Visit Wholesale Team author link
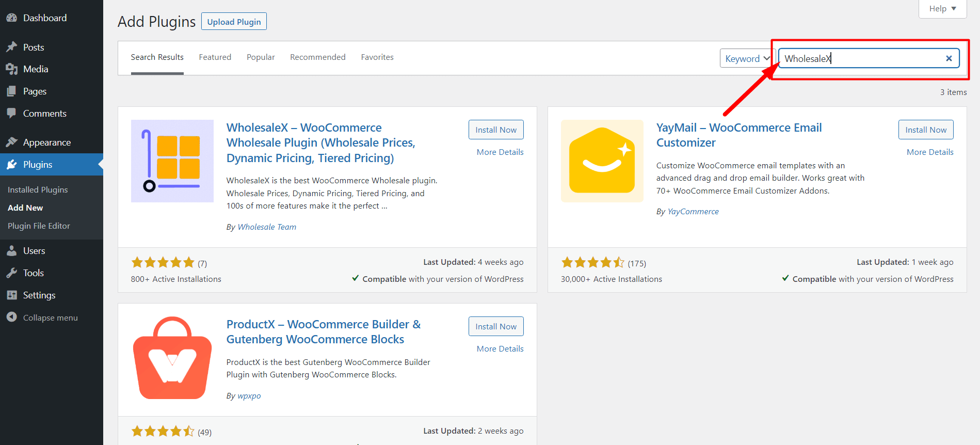Image resolution: width=980 pixels, height=445 pixels. coord(267,227)
